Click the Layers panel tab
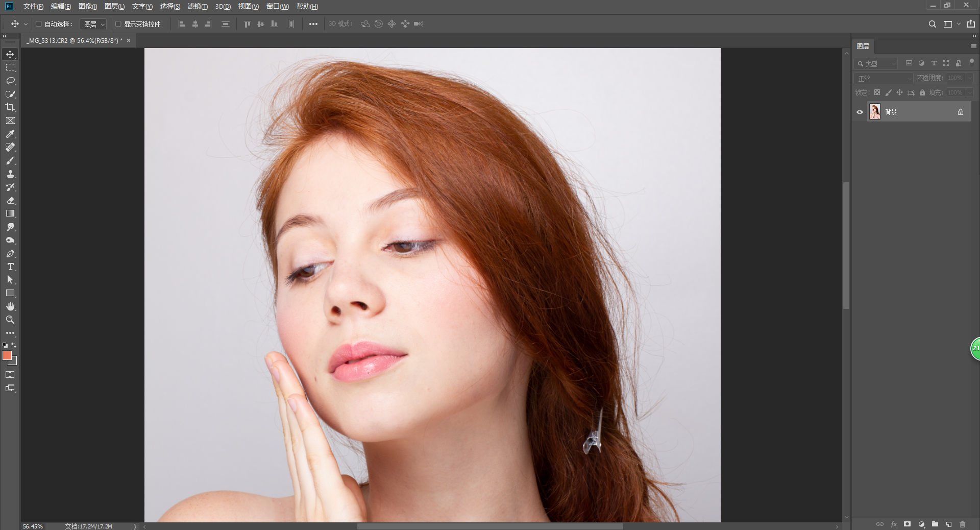Viewport: 980px width, 530px height. (863, 46)
